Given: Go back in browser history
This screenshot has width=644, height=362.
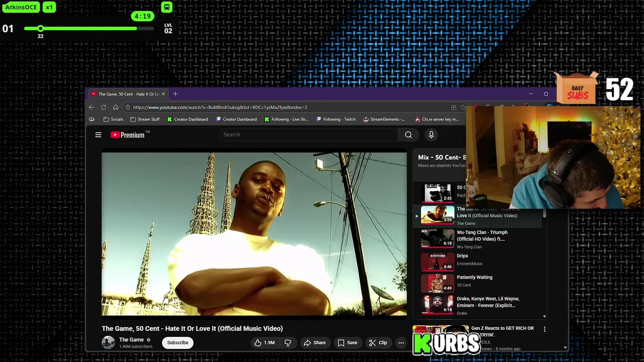Looking at the screenshot, I should pos(92,107).
